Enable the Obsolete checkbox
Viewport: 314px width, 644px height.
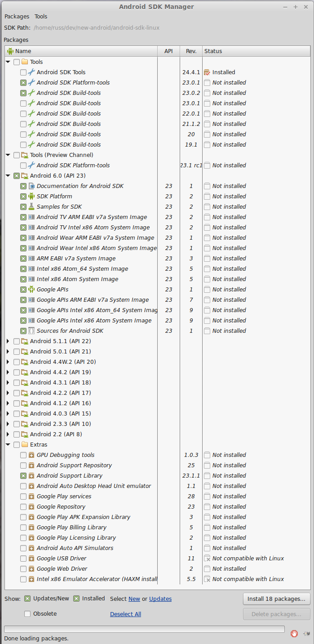tap(27, 613)
